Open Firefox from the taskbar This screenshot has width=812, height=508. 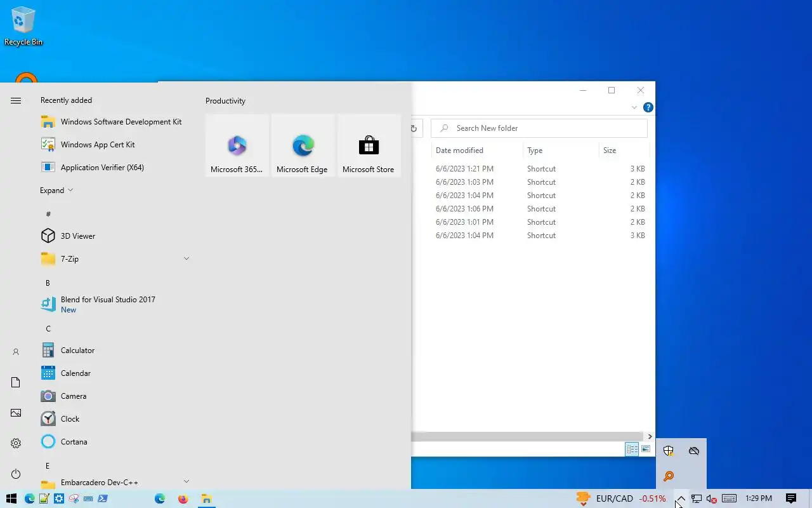click(x=183, y=498)
